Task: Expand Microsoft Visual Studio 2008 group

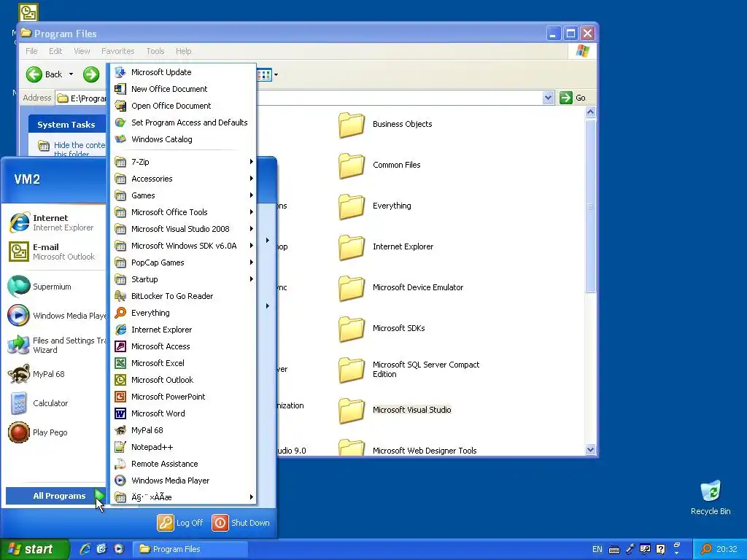Action: 183,229
